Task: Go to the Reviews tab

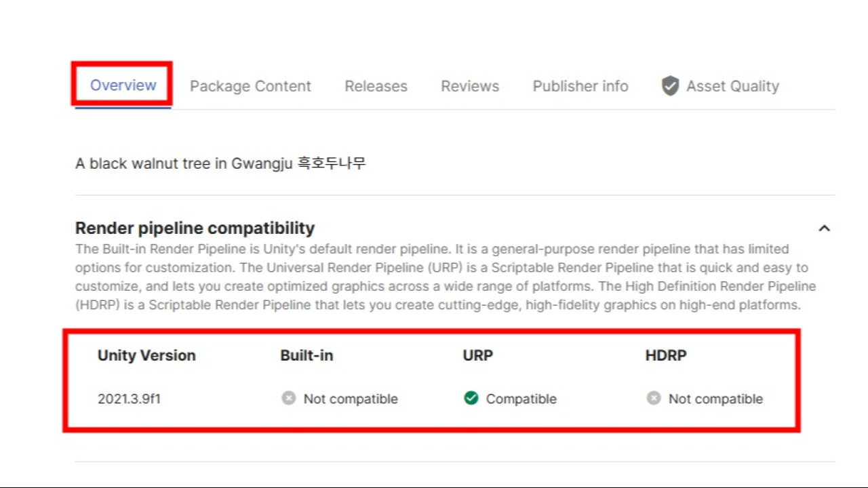Action: pyautogui.click(x=470, y=86)
